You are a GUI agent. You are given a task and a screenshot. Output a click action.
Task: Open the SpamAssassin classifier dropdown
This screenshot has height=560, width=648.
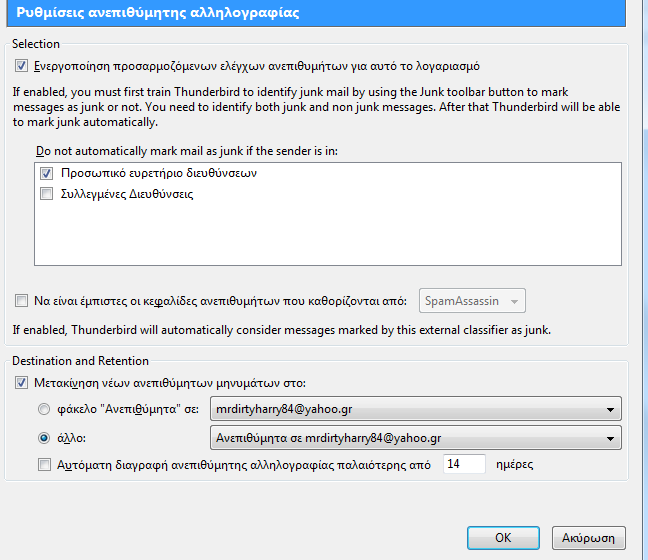(x=472, y=301)
